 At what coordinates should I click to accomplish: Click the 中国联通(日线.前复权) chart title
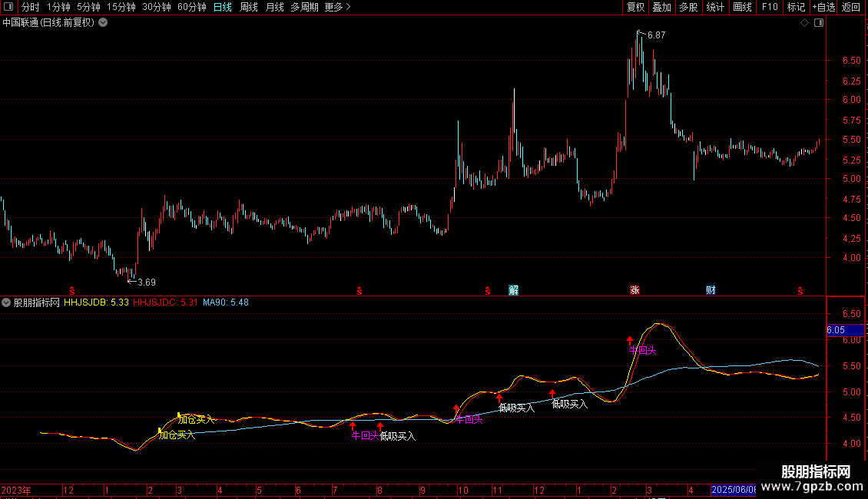(48, 23)
